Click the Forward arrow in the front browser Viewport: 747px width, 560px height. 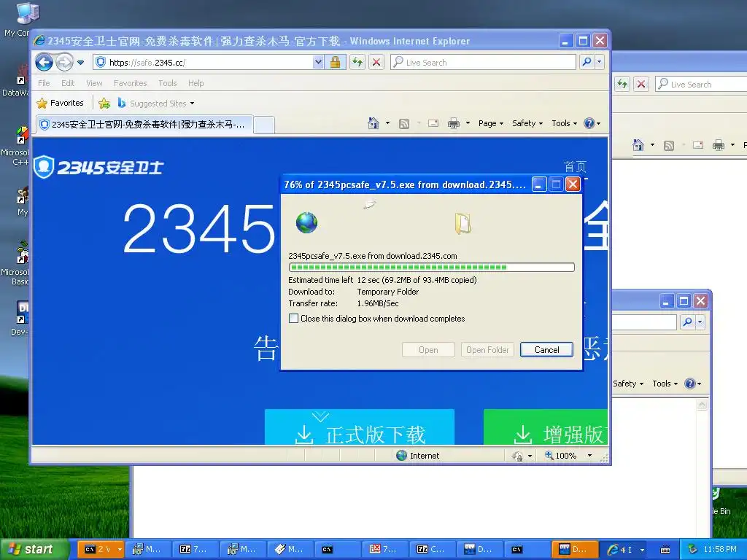click(64, 63)
